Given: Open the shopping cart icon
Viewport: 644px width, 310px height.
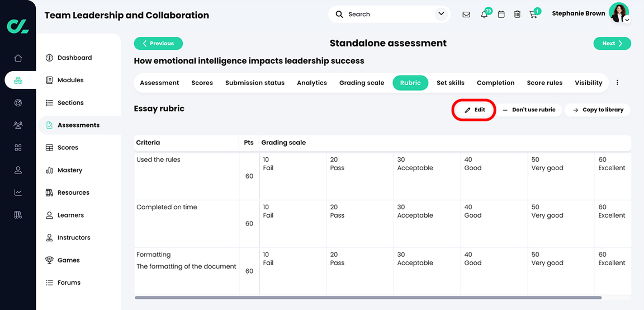Looking at the screenshot, I should coord(533,15).
